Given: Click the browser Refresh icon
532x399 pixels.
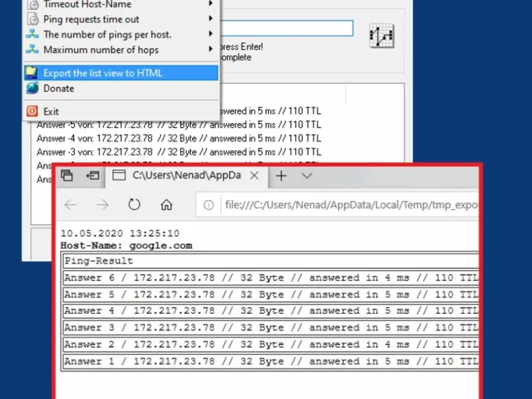Looking at the screenshot, I should 134,204.
